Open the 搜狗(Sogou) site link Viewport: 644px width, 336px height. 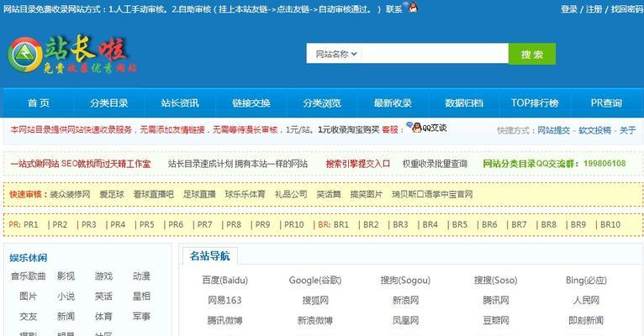[x=405, y=281]
